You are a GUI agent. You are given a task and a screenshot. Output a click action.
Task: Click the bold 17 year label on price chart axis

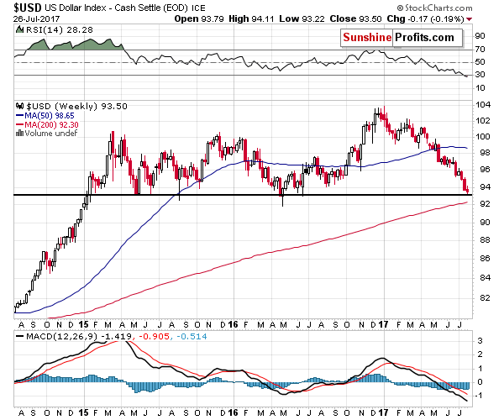coord(383,324)
